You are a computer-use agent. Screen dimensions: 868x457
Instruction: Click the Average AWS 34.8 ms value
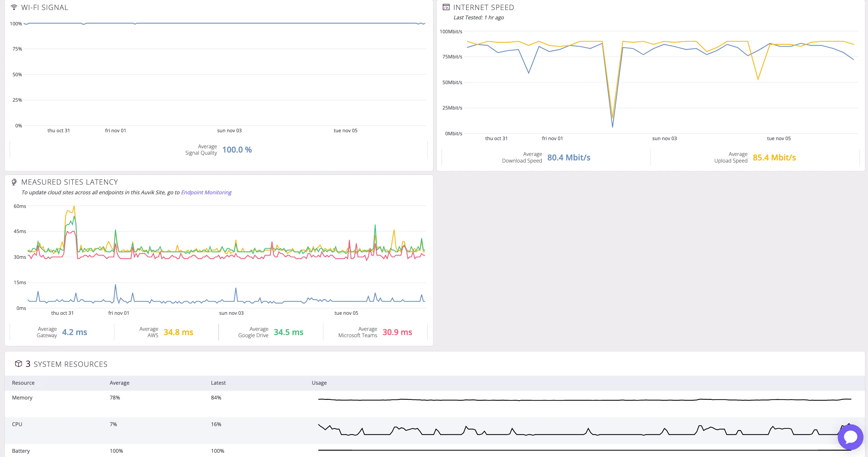click(x=178, y=332)
